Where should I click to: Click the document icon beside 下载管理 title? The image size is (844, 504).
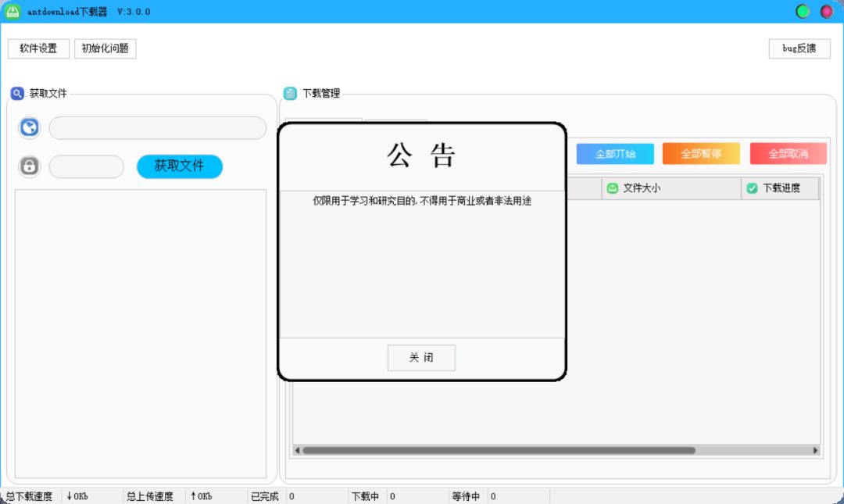[x=292, y=93]
